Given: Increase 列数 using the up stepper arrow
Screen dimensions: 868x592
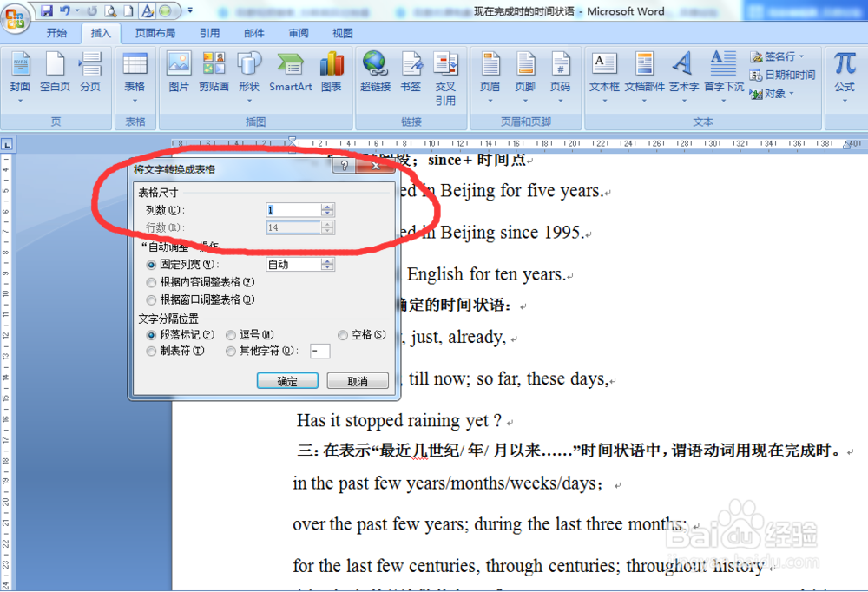Looking at the screenshot, I should pos(328,206).
